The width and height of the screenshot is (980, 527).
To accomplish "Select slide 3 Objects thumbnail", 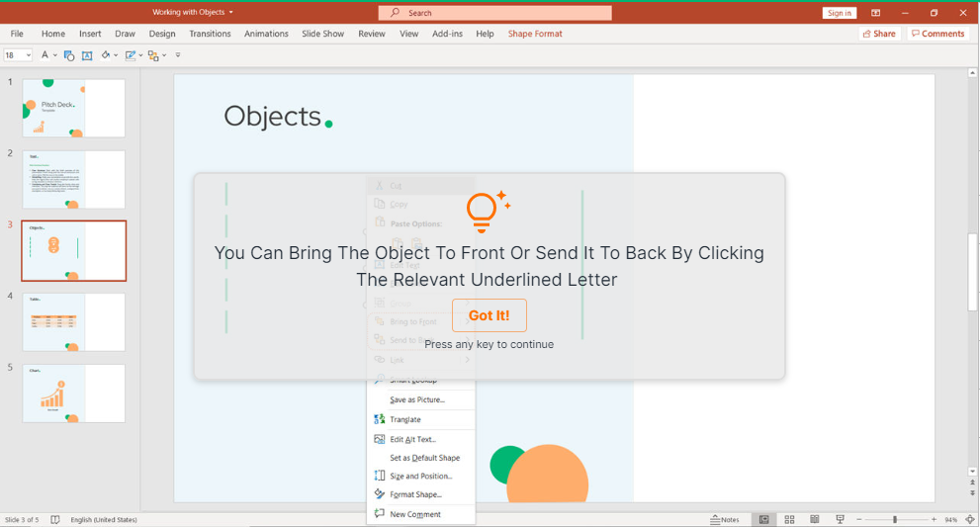I will 74,251.
